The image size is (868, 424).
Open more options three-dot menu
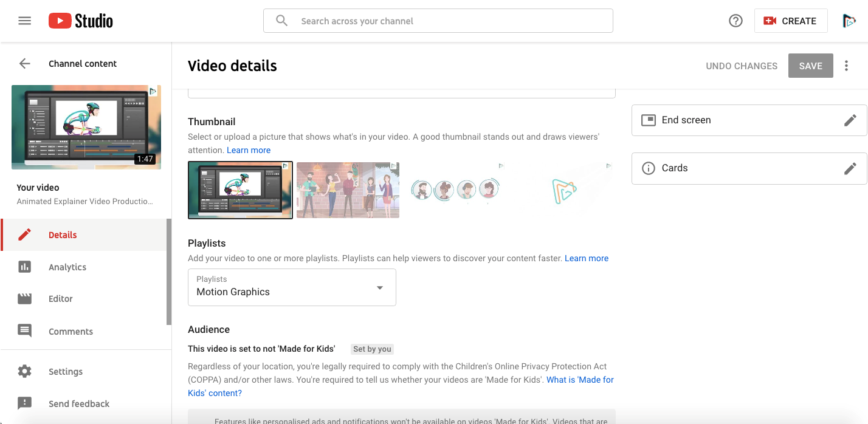coord(846,66)
